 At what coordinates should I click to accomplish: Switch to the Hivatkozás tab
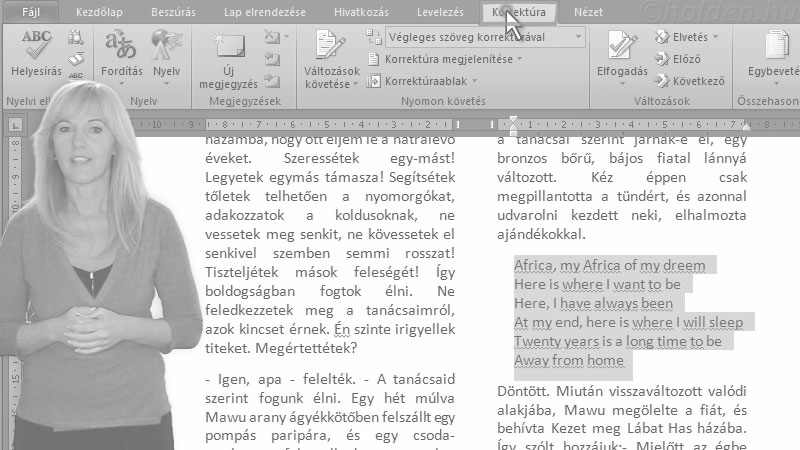(x=361, y=12)
